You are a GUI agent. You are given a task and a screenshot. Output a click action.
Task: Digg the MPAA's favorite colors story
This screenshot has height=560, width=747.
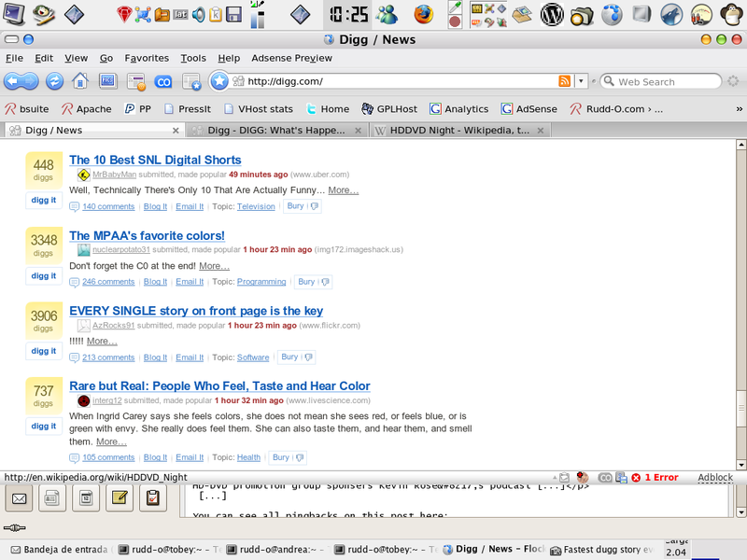43,275
